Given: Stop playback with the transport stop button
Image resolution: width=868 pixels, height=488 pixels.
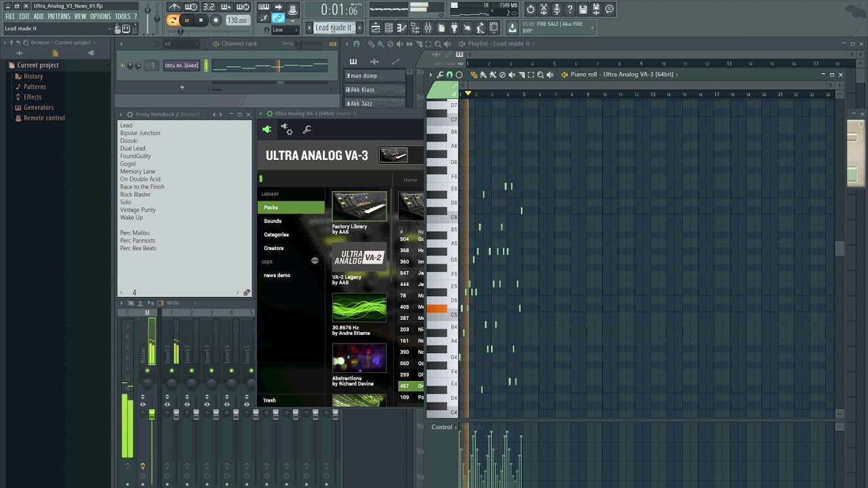Looking at the screenshot, I should pos(201,20).
